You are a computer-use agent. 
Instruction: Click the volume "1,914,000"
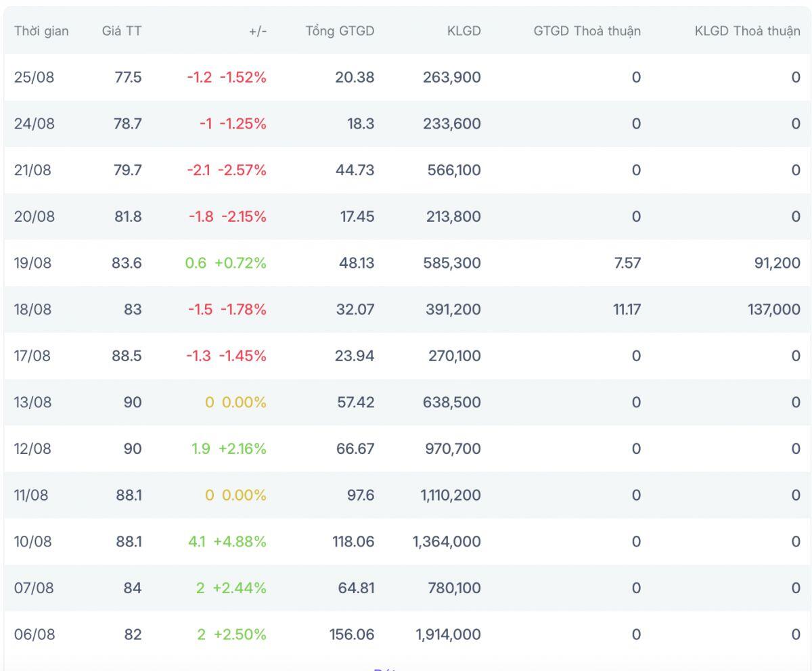click(447, 634)
